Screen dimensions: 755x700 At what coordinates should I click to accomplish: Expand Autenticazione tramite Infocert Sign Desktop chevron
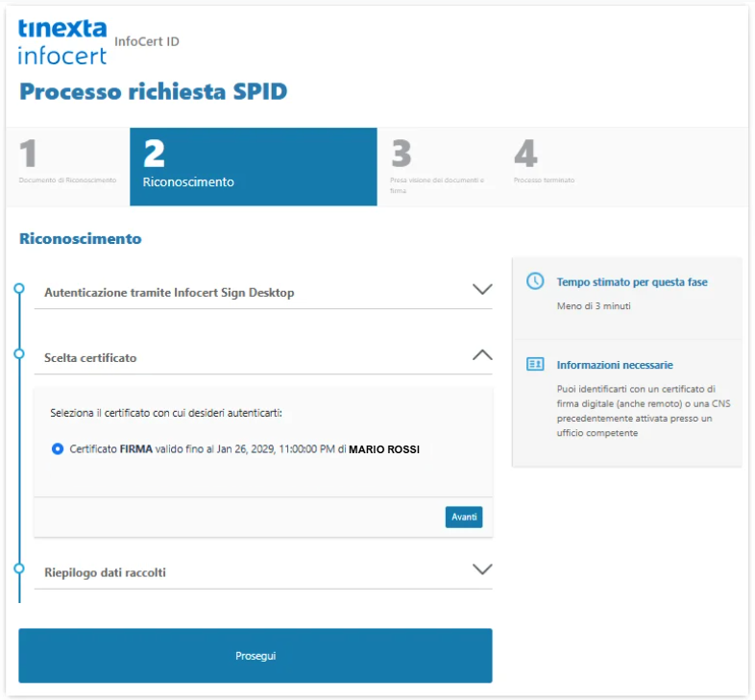[x=482, y=289]
